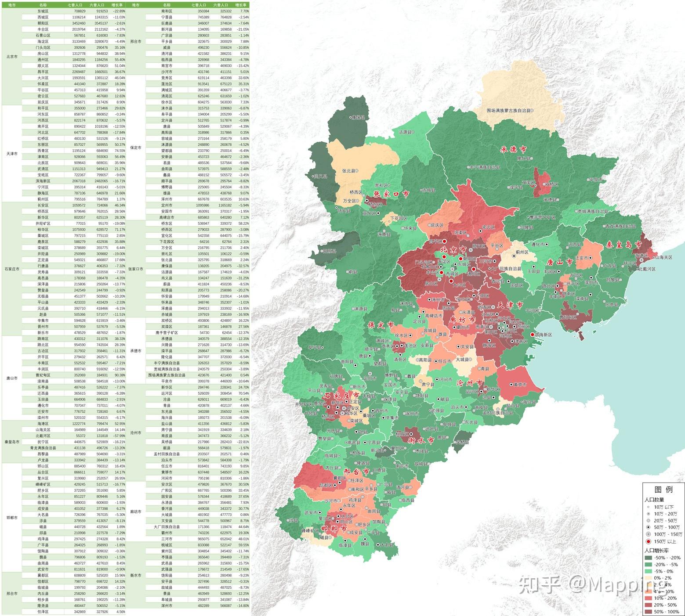Click the 20万 - 50万 legend symbol
This screenshot has width=685, height=616.
(x=649, y=521)
